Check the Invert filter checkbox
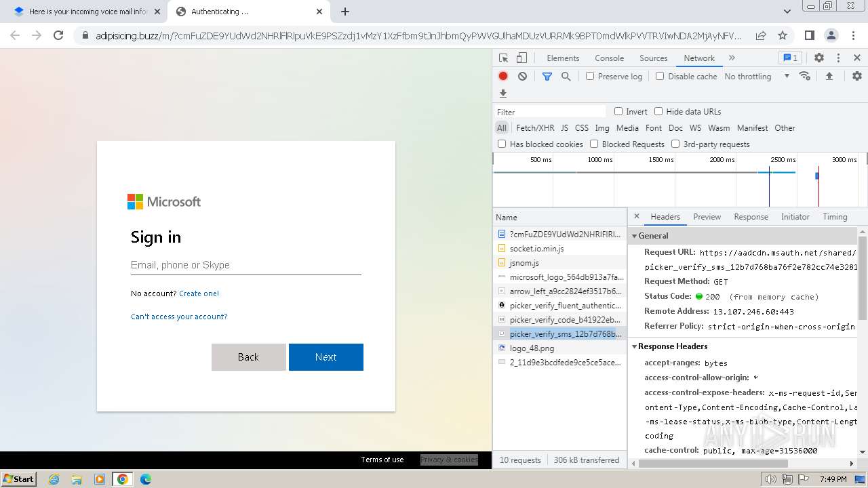This screenshot has height=488, width=868. [x=618, y=112]
